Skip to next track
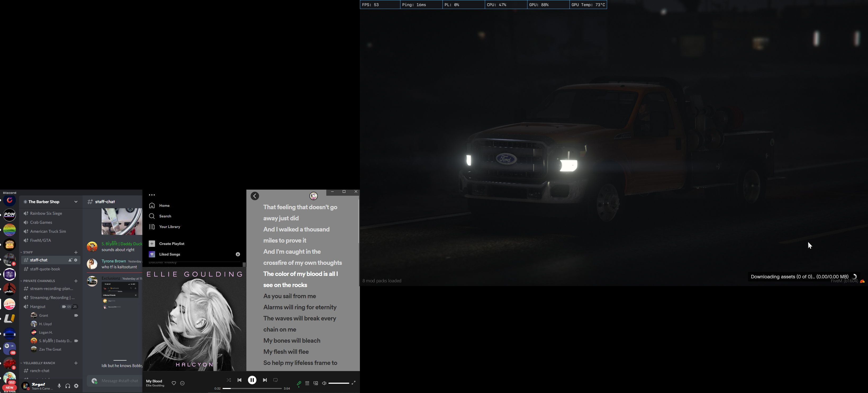This screenshot has height=393, width=868. [x=265, y=380]
